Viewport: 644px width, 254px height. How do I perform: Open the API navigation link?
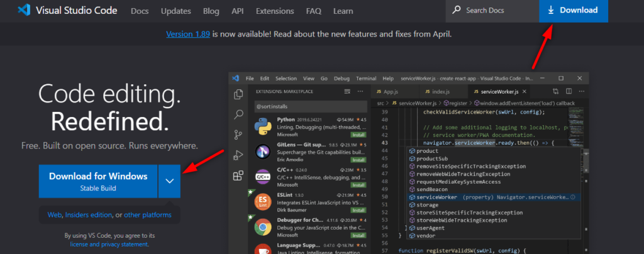tap(237, 11)
